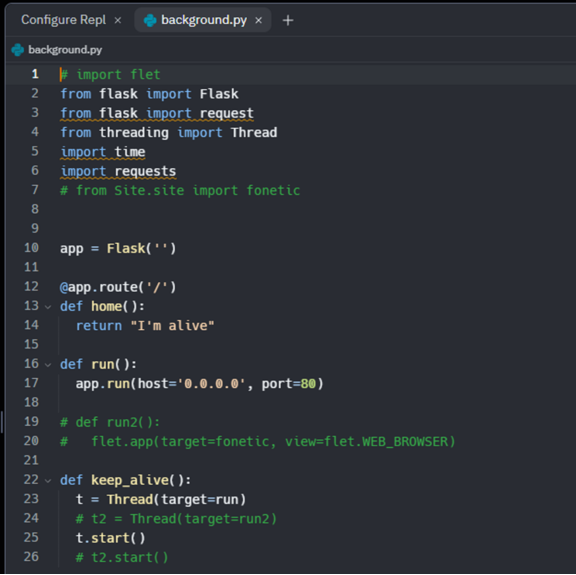Click the Python icon in background.py tab
This screenshot has width=576, height=575.
[150, 20]
